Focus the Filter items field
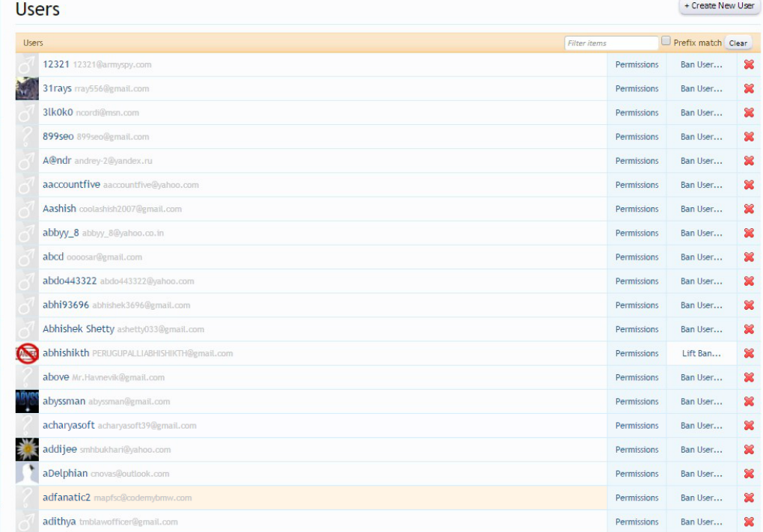763x532 pixels. [611, 43]
